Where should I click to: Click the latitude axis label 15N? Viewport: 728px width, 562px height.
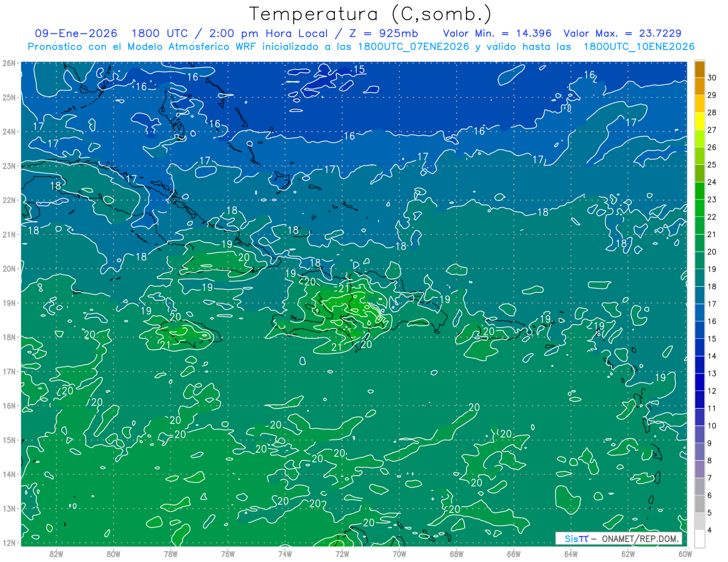click(9, 440)
